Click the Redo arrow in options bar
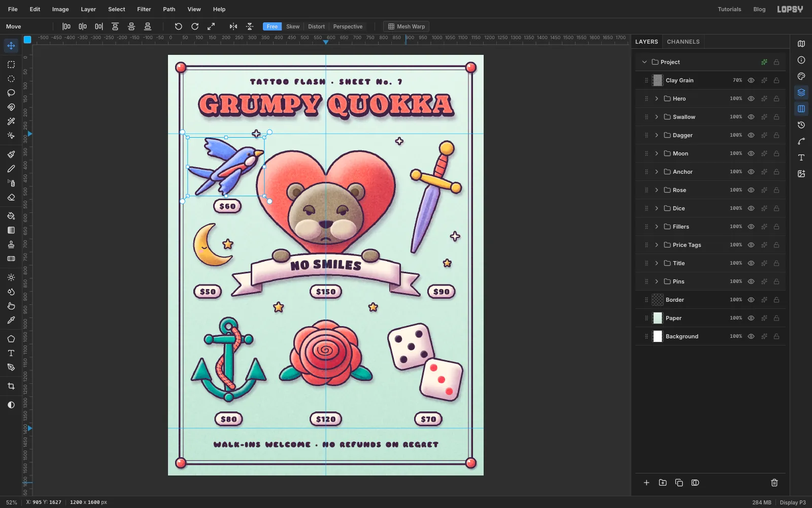 click(x=195, y=26)
